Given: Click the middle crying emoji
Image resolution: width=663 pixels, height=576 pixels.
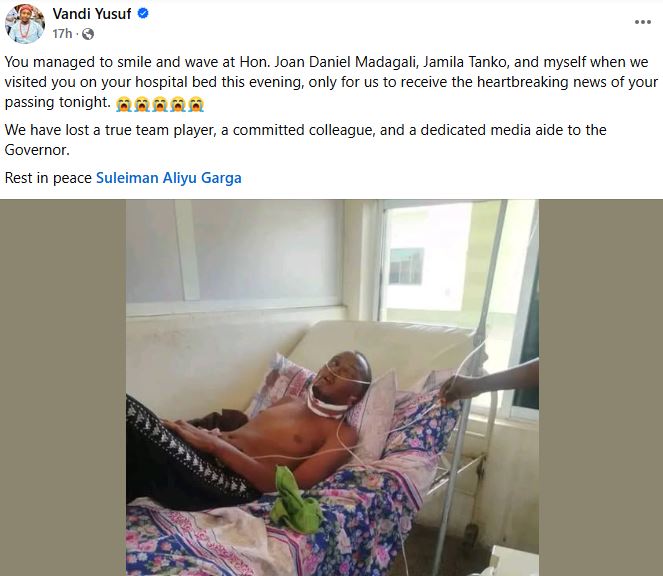Looking at the screenshot, I should click(160, 104).
